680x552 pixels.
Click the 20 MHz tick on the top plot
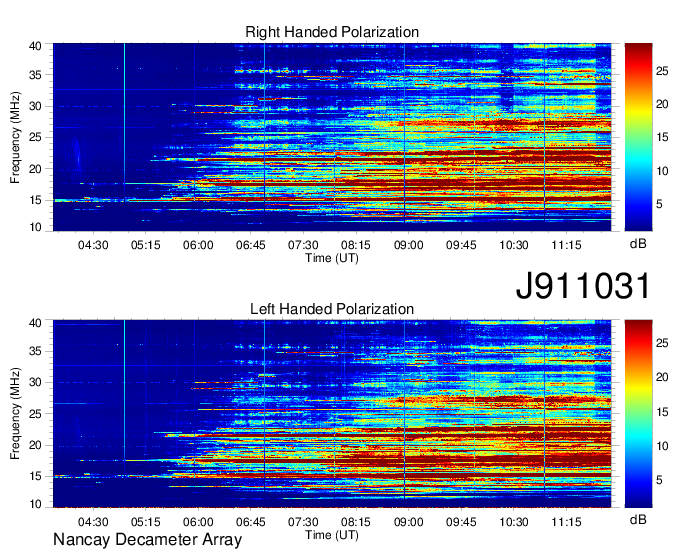pyautogui.click(x=35, y=169)
